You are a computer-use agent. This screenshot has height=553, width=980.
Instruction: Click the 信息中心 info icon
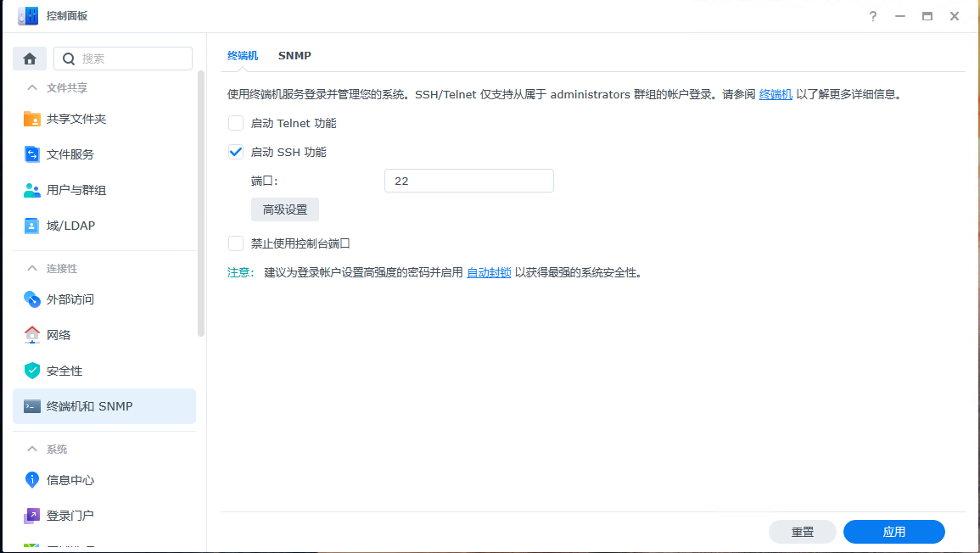click(x=32, y=480)
